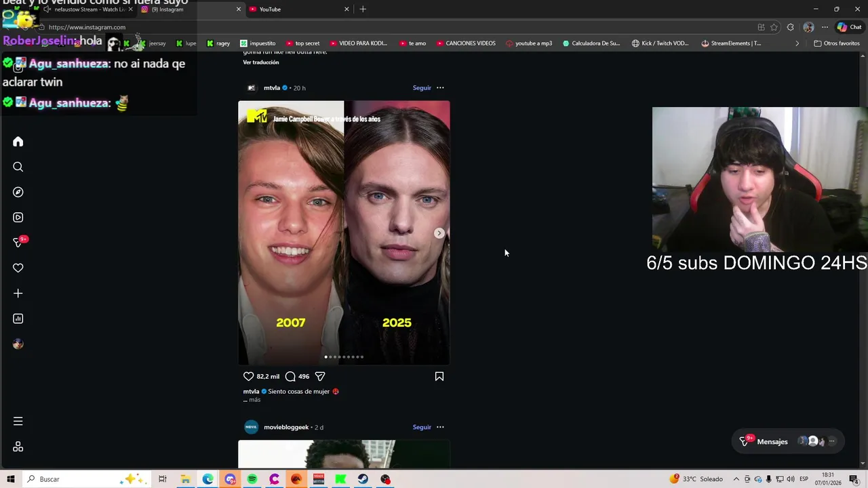This screenshot has height=488, width=868.
Task: Open sidebar Messages icon with 9+ badge
Action: 19,242
